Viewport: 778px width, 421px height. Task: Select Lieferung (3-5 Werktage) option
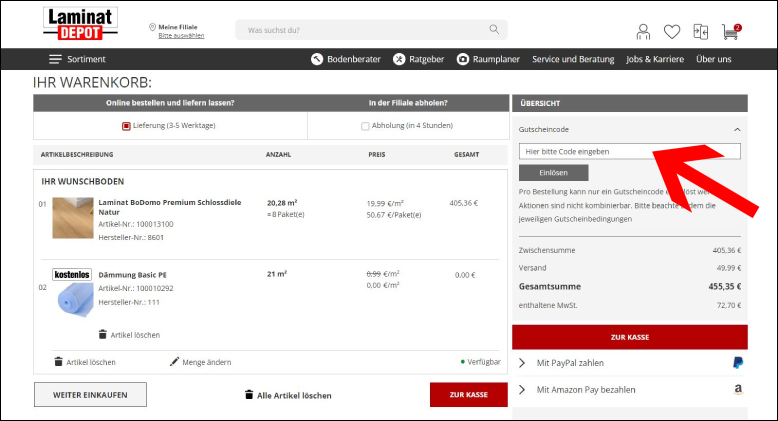tap(126, 126)
